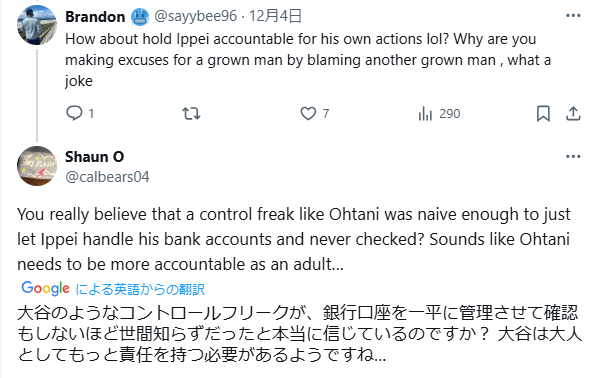596x378 pixels.
Task: Open more options on Brandon's tweet
Action: point(573,16)
